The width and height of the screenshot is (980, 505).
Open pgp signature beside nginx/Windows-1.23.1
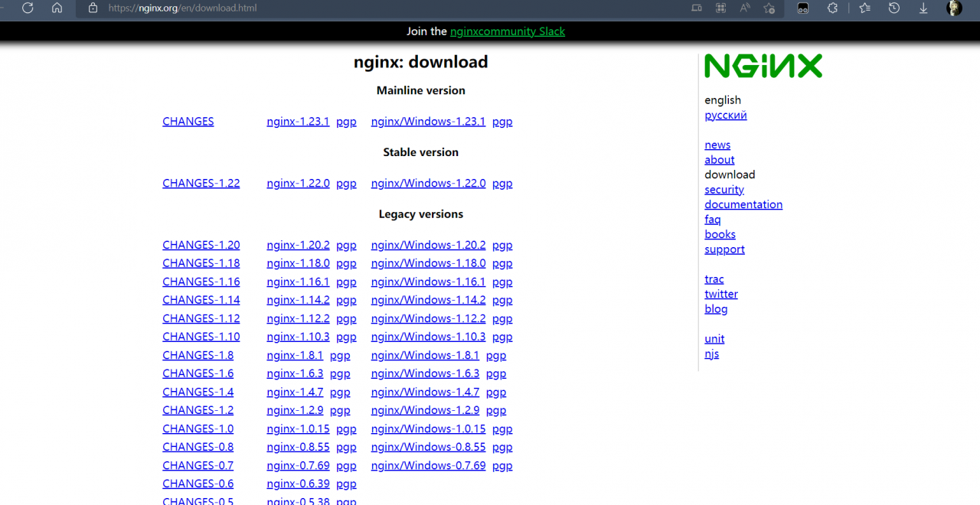point(502,122)
